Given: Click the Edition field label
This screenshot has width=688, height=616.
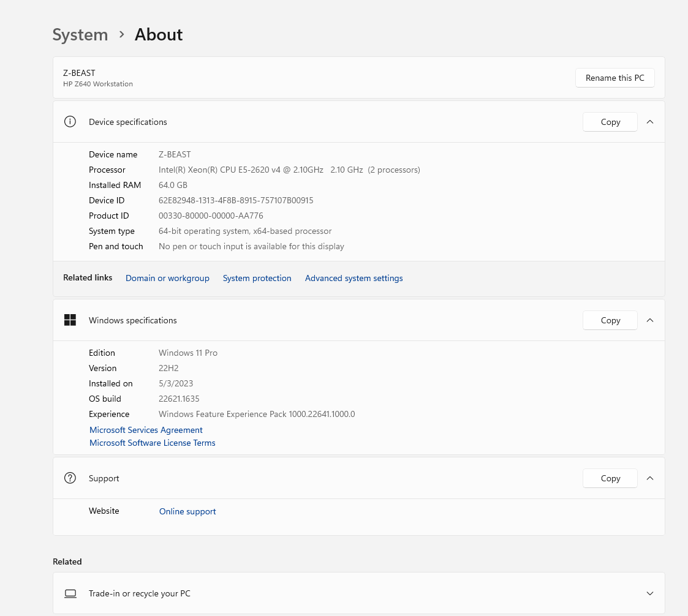Looking at the screenshot, I should coord(102,353).
